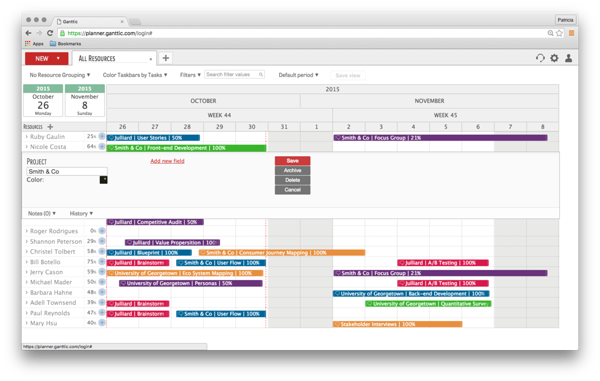Click the browser back arrow
The height and width of the screenshot is (381, 600).
pos(28,33)
